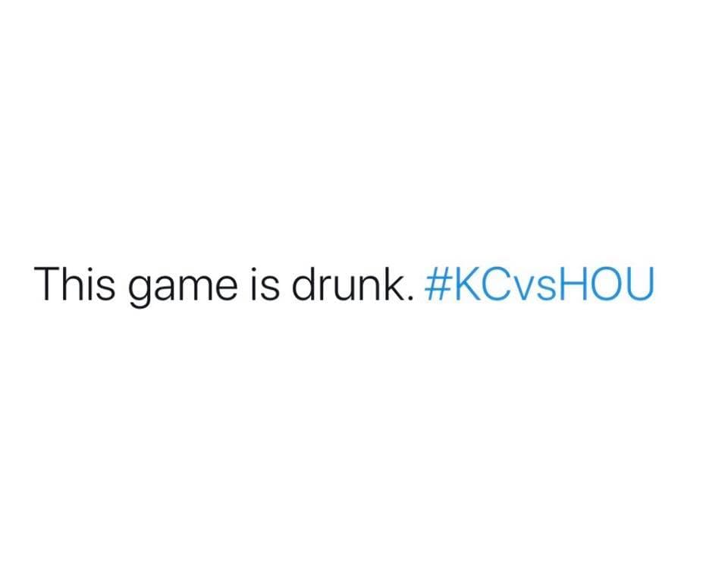Click the letter "k" ending "drunk"
728x575 pixels.
tap(395, 284)
